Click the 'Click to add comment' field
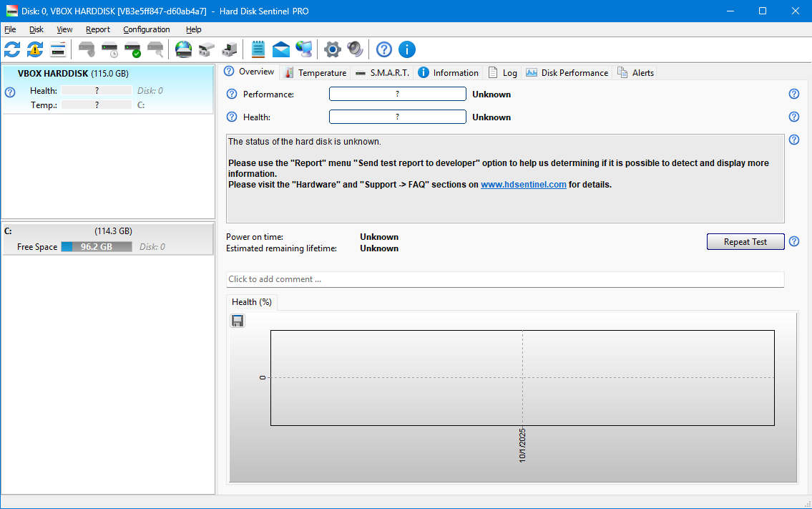The image size is (812, 509). click(504, 279)
